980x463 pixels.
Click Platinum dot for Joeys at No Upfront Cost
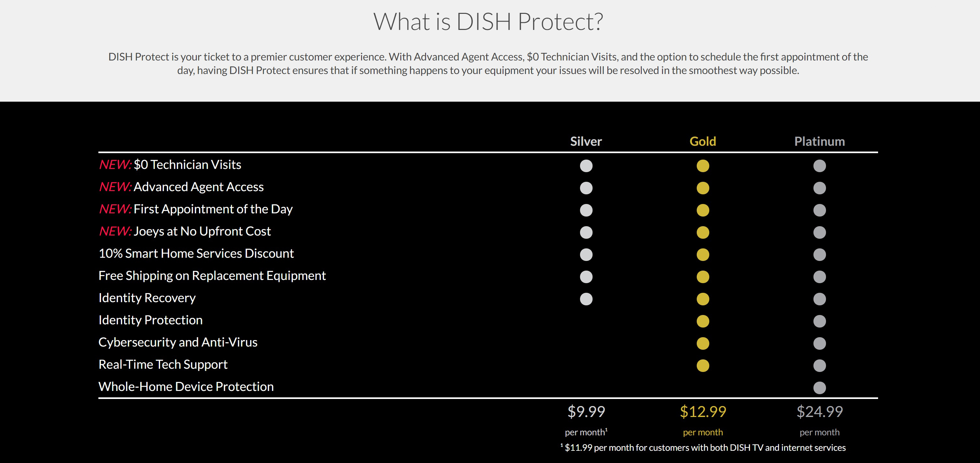820,232
